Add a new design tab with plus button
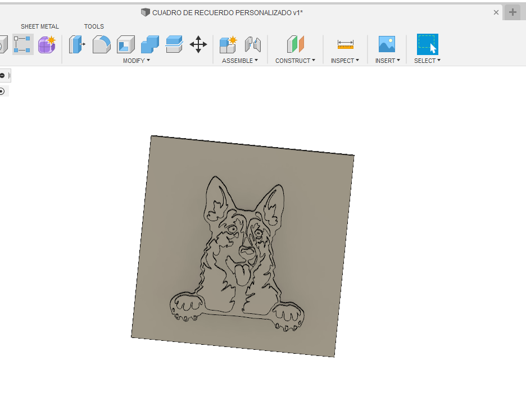Image resolution: width=526 pixels, height=420 pixels. pos(513,12)
